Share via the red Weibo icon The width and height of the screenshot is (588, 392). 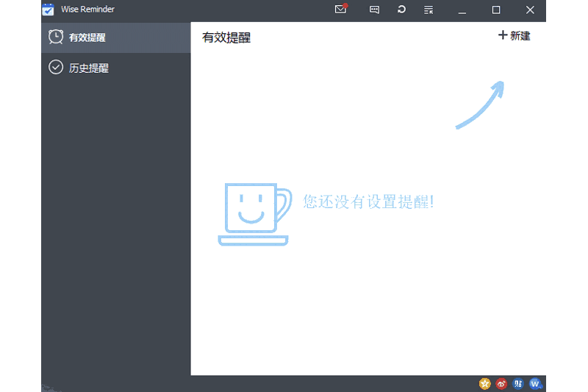[501, 383]
